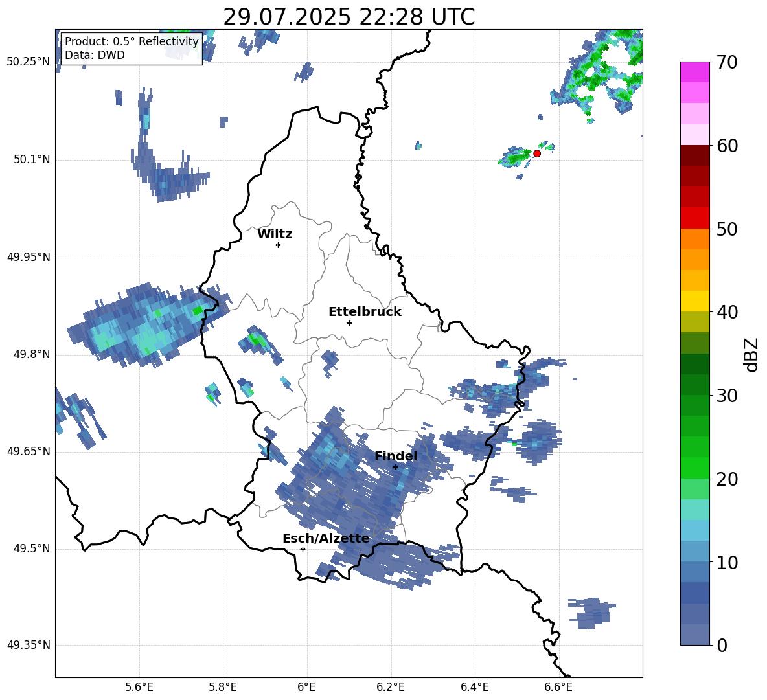Image resolution: width=767 pixels, height=700 pixels.
Task: Click the 5.8°E longitude label
Action: click(x=223, y=687)
